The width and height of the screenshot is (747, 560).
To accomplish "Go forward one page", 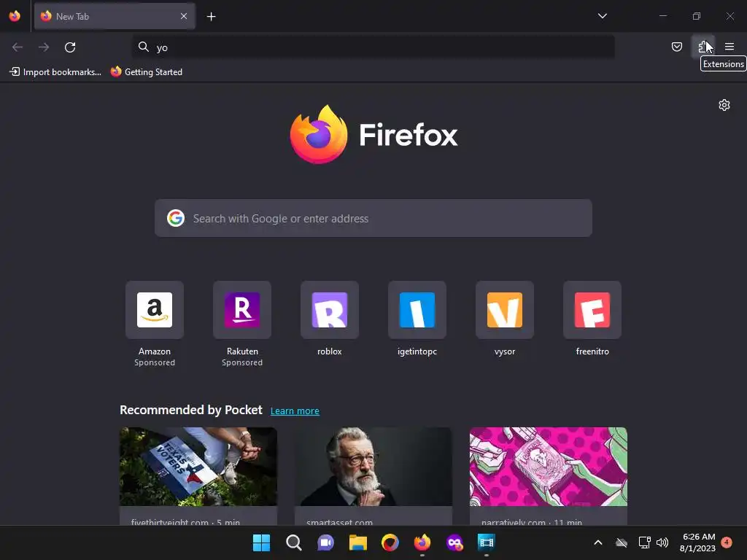I will [x=44, y=47].
